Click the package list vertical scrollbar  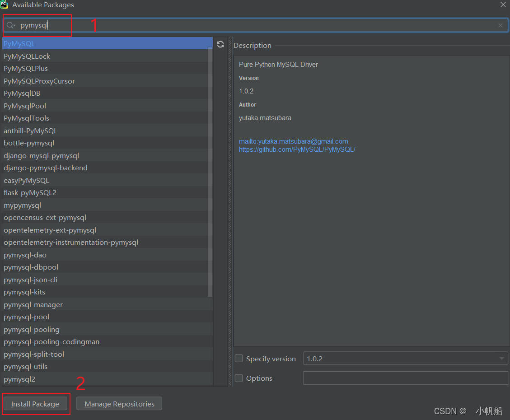pos(210,173)
